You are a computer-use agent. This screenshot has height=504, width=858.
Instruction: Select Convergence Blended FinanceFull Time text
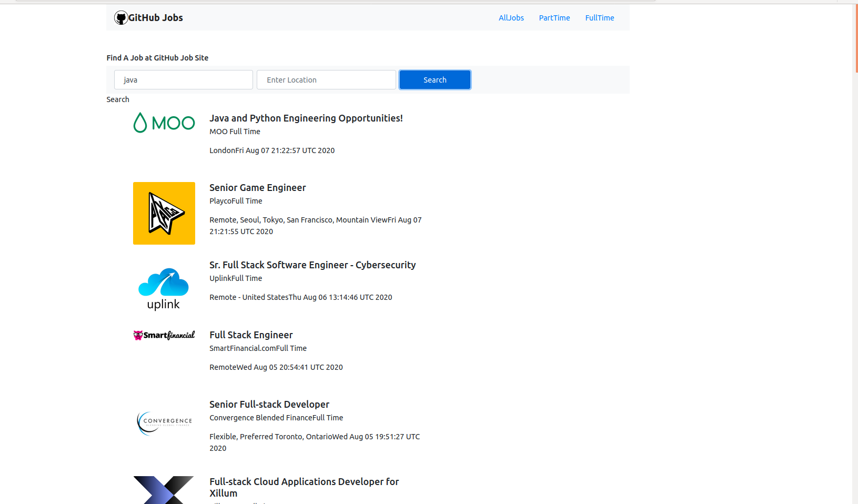(276, 418)
